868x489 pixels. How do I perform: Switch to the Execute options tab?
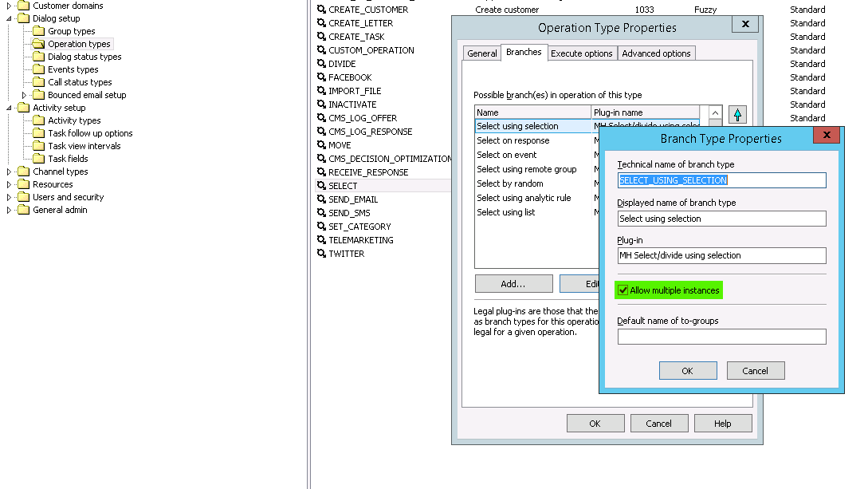click(582, 53)
